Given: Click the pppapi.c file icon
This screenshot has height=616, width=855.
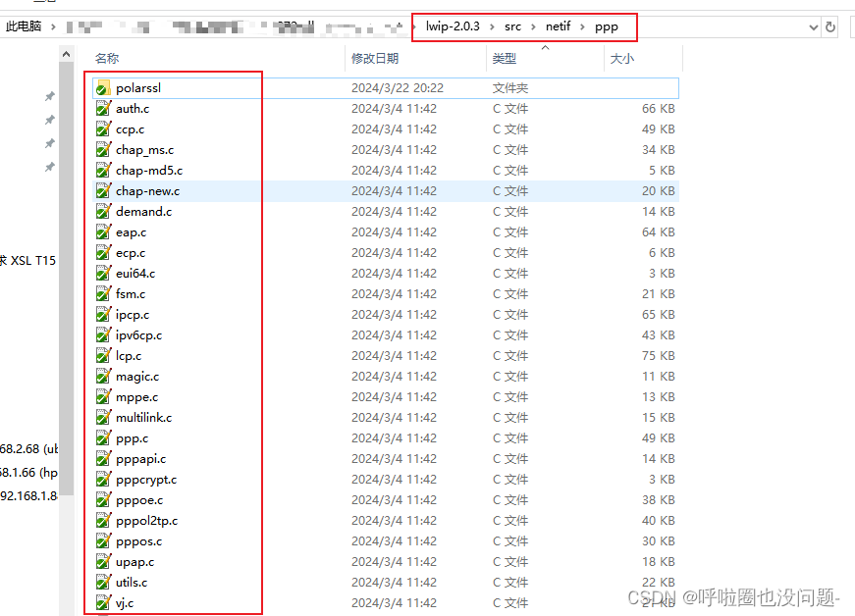Looking at the screenshot, I should (x=103, y=459).
